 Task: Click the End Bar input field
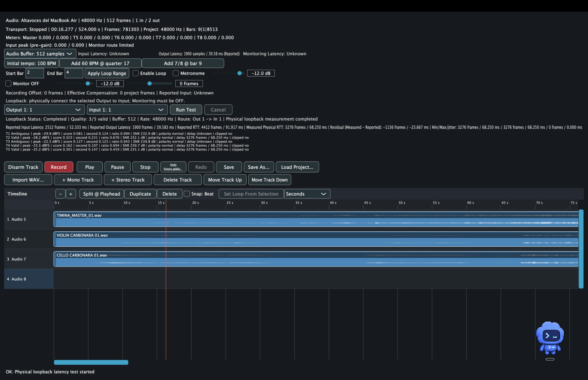point(74,73)
